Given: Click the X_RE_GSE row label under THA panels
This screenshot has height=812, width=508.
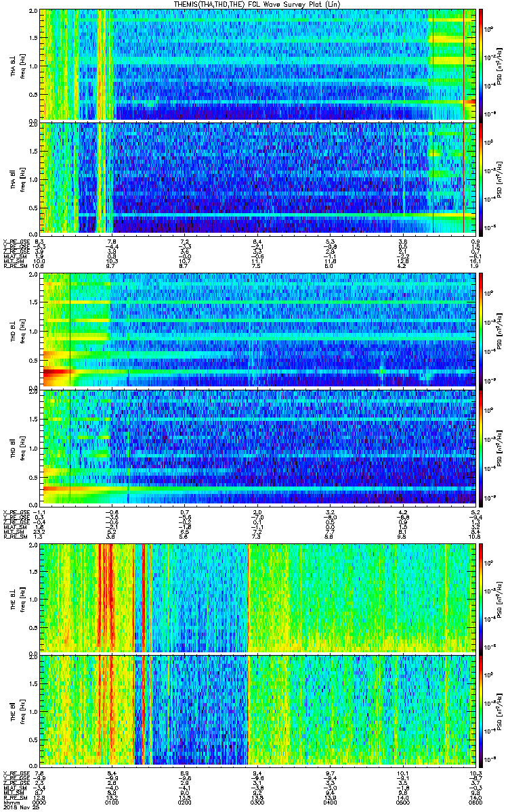Looking at the screenshot, I should [x=16, y=242].
